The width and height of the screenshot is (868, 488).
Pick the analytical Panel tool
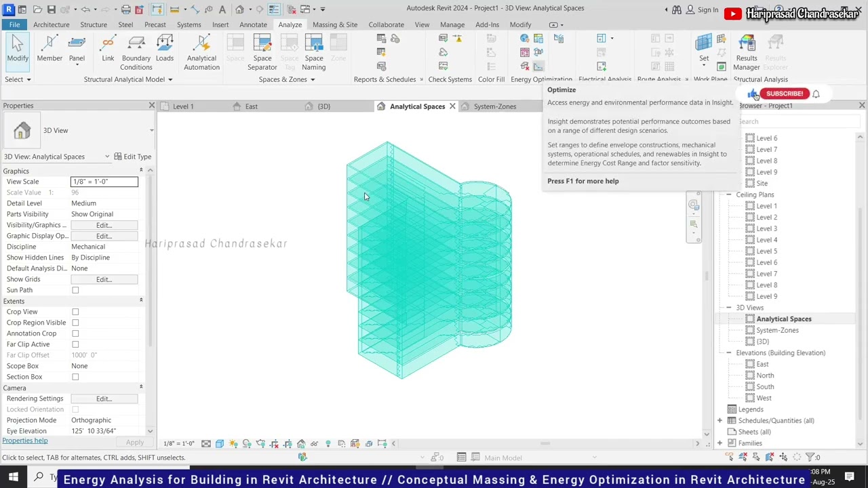(x=77, y=50)
